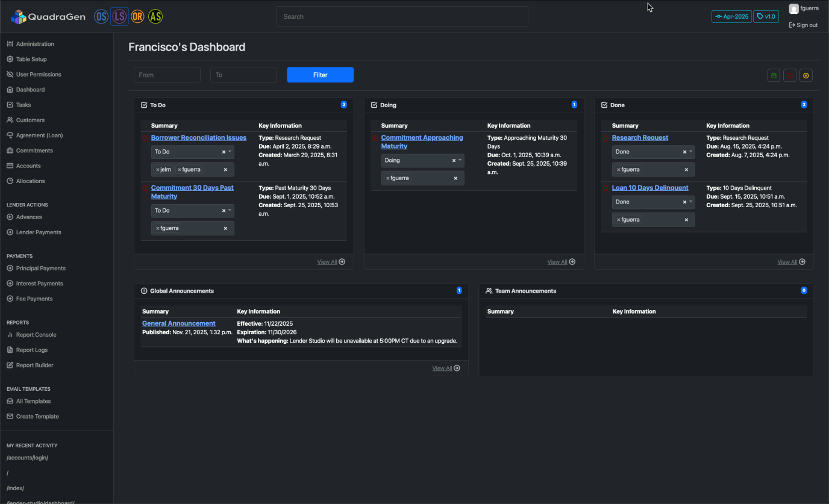Open the OS module icon
829x504 pixels.
click(x=101, y=17)
